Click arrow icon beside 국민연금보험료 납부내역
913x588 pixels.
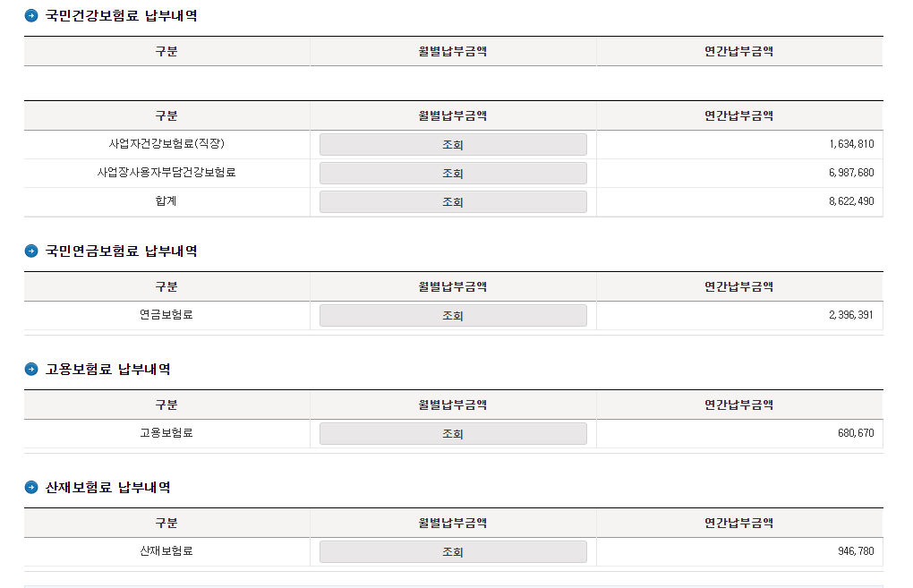31,251
